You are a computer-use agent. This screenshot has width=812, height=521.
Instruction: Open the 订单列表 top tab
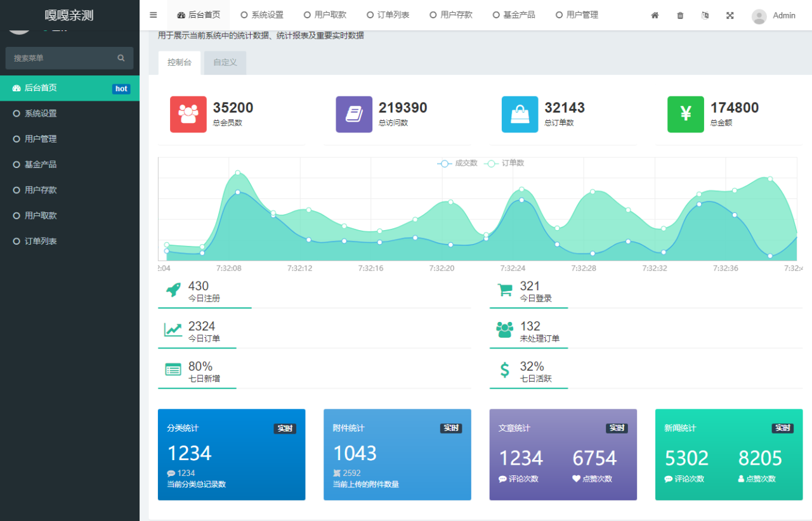pyautogui.click(x=388, y=15)
